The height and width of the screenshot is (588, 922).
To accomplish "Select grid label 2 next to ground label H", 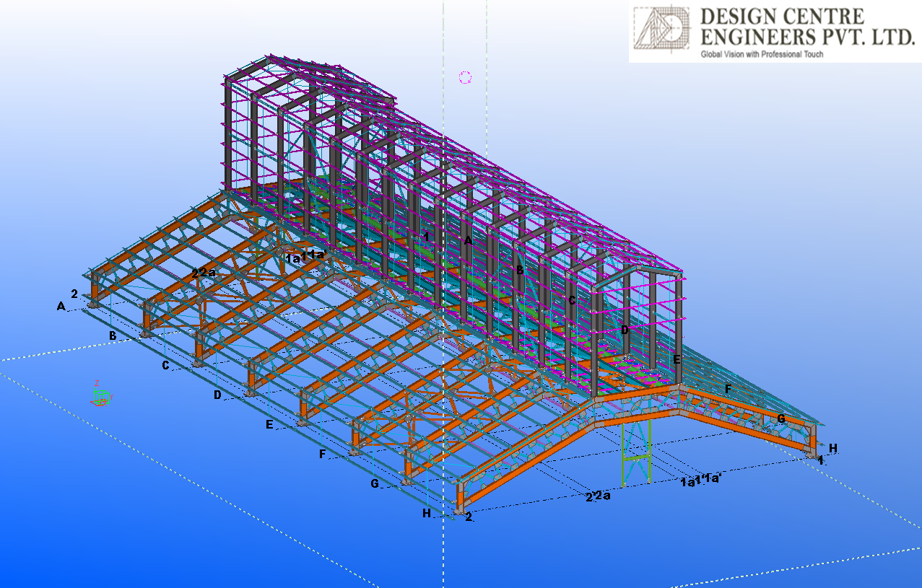I will [469, 517].
